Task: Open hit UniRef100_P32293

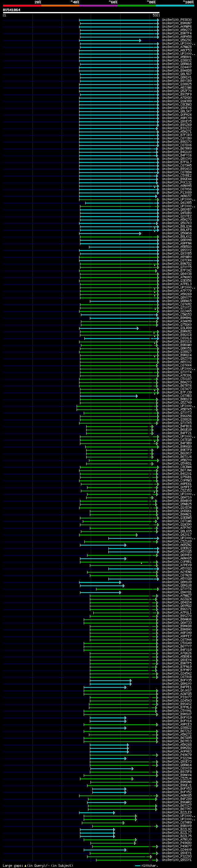Action: (177, 857)
